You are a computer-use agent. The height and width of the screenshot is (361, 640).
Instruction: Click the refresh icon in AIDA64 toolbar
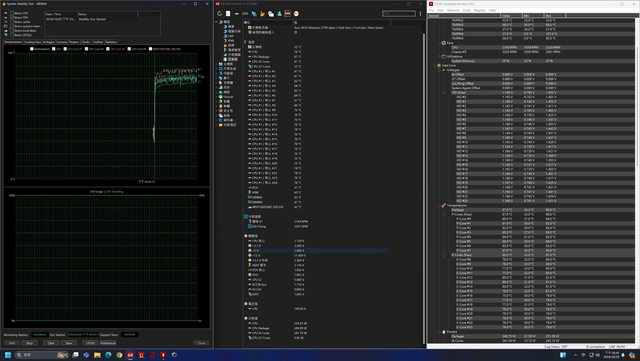point(220,13)
